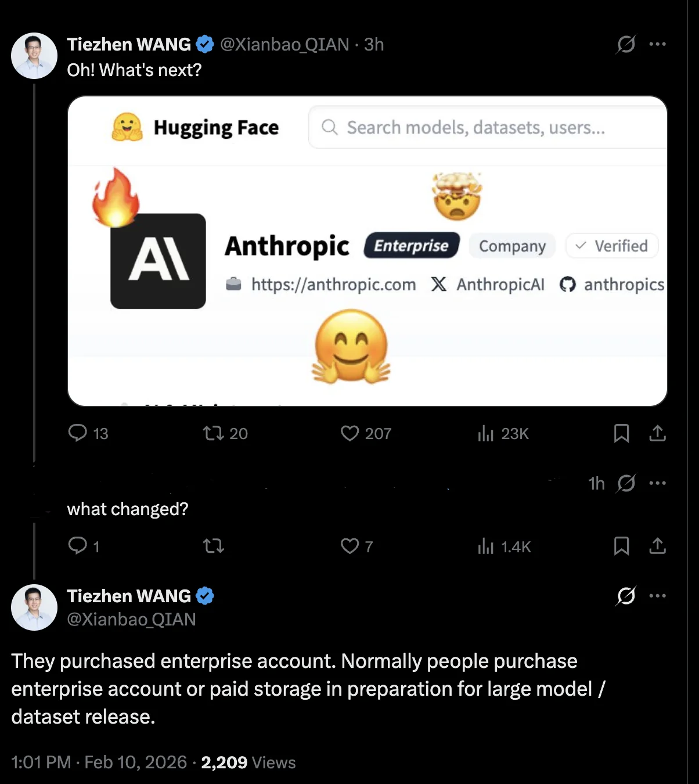Retweet the post showing 20 reposts

(x=213, y=433)
